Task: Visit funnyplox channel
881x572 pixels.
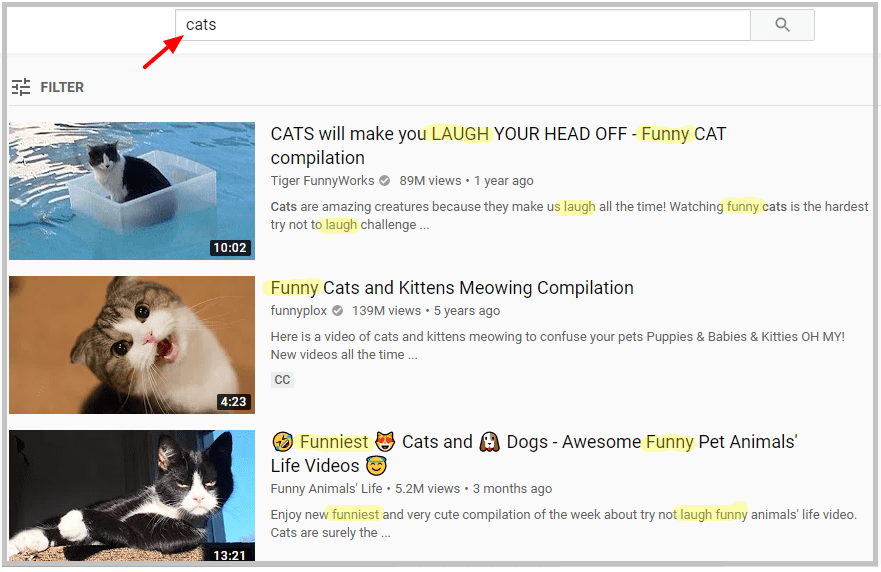Action: [x=298, y=311]
